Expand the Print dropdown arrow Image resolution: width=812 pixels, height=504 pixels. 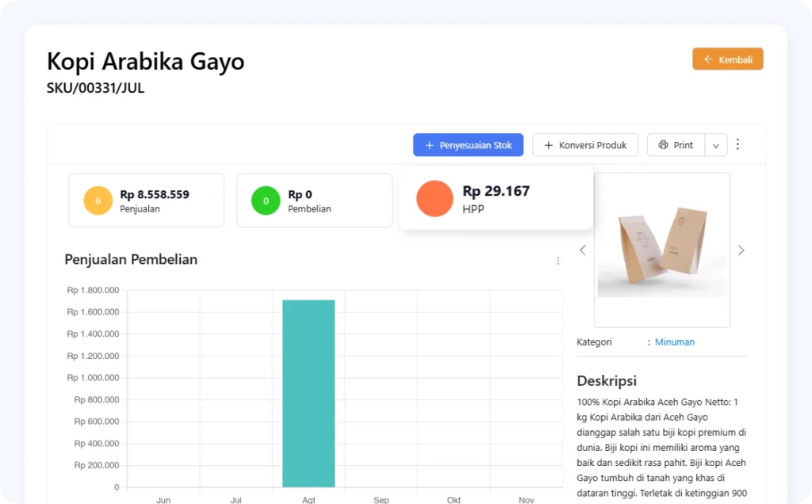tap(715, 145)
